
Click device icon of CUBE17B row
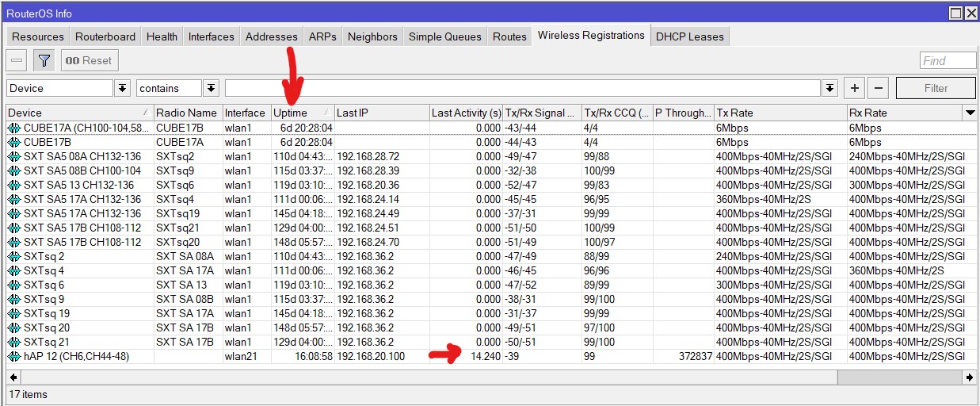[14, 142]
